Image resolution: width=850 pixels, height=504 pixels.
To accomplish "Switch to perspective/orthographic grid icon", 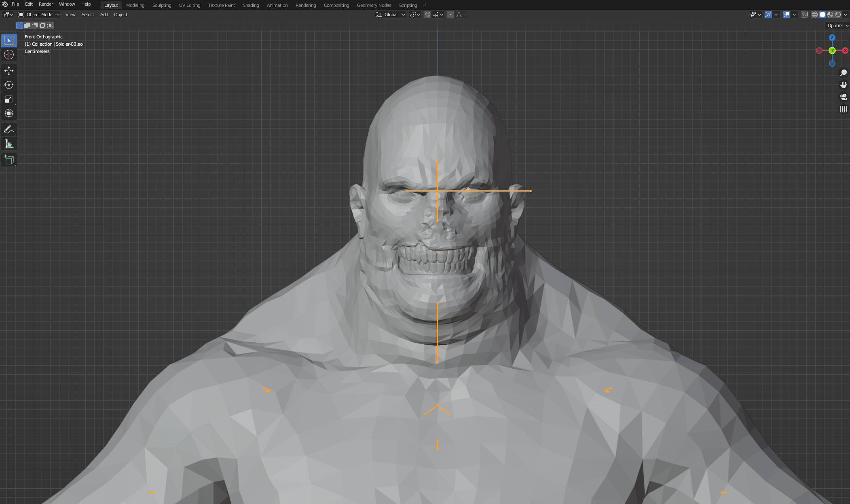I will pyautogui.click(x=843, y=109).
